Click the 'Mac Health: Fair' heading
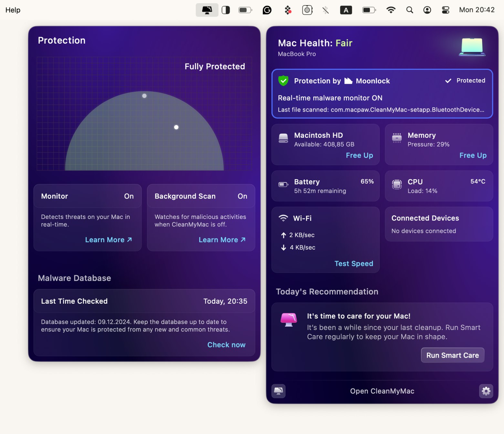 coord(315,43)
